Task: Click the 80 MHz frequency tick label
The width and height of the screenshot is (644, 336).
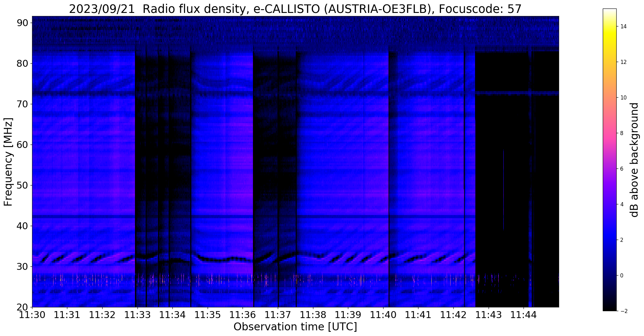Action: point(22,63)
